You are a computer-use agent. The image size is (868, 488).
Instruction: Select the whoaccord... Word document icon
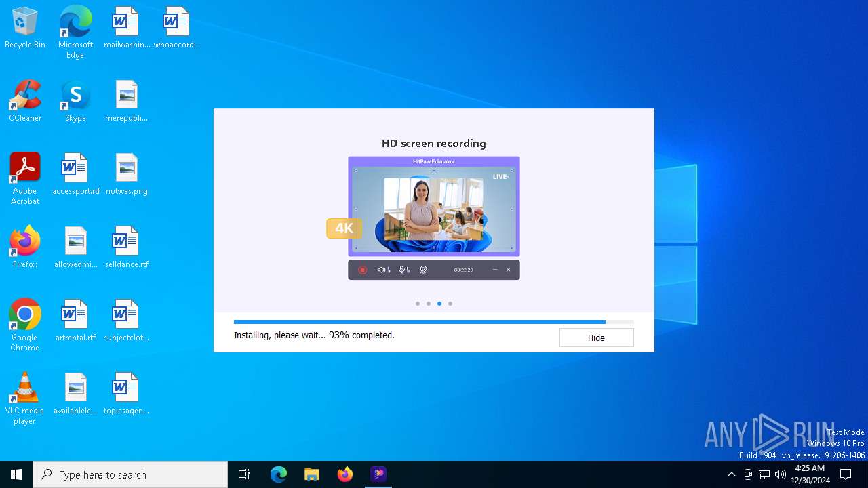tap(176, 28)
